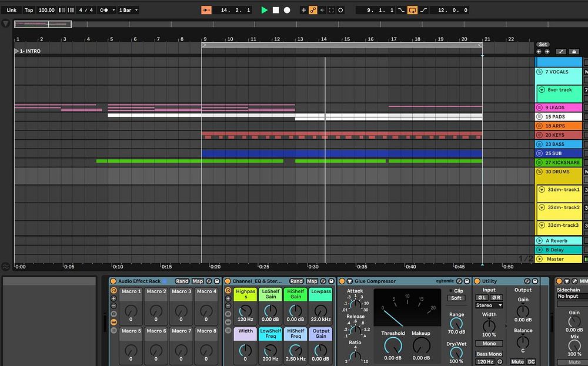Toggle the Soft clip button in Glue Compressor
The width and height of the screenshot is (588, 366).
(456, 298)
